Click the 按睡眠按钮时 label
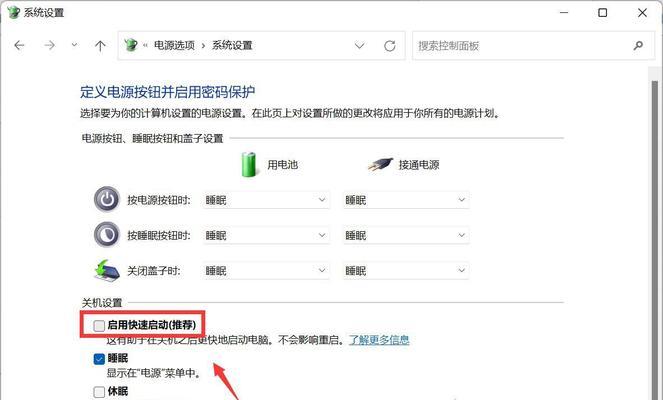This screenshot has width=663, height=400. (159, 235)
